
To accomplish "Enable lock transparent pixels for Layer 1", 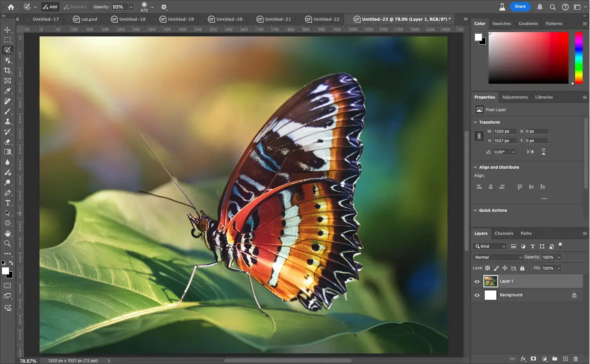I will (487, 268).
